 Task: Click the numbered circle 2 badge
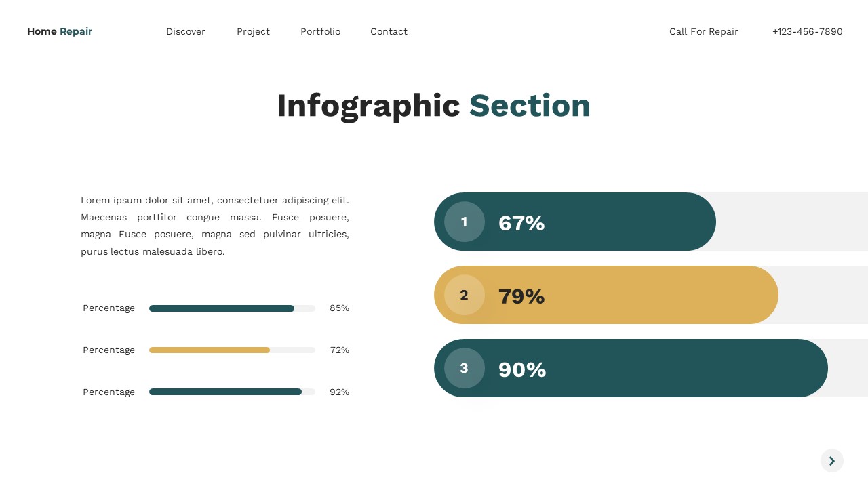464,295
